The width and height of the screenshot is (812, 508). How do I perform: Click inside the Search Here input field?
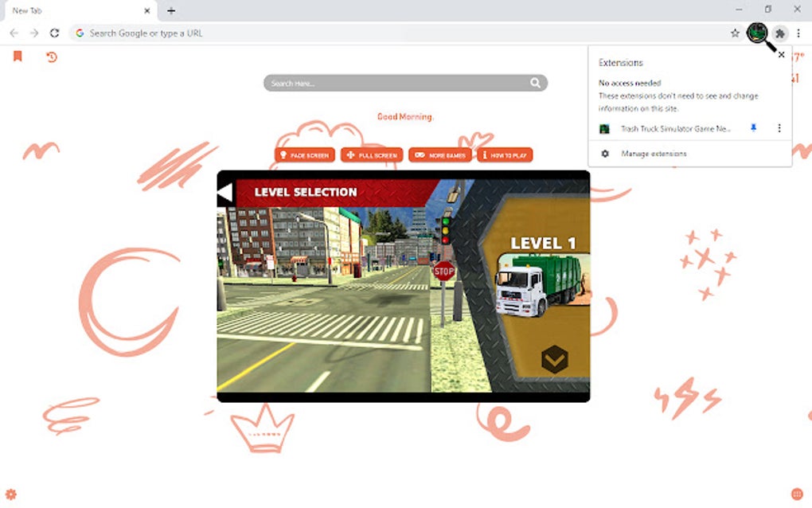[x=382, y=83]
